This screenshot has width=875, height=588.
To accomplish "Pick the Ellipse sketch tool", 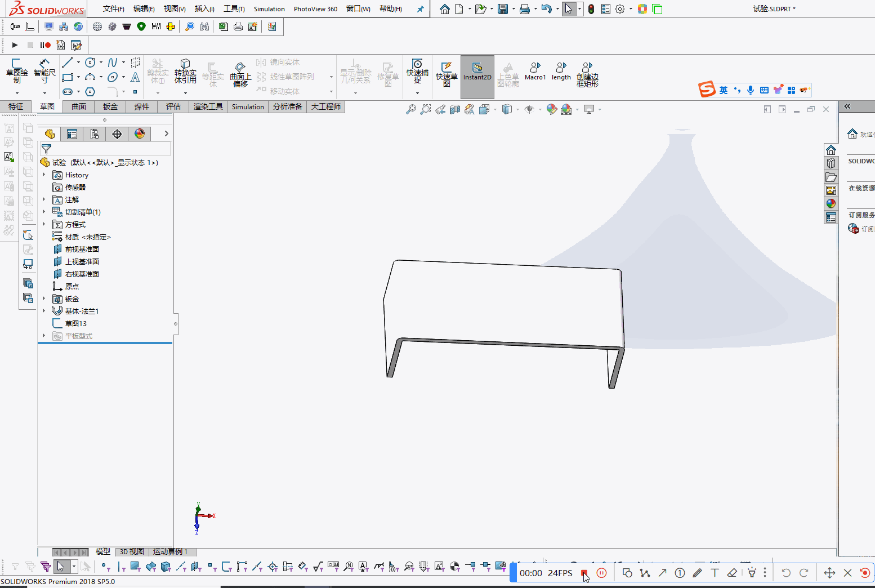I will click(x=113, y=77).
